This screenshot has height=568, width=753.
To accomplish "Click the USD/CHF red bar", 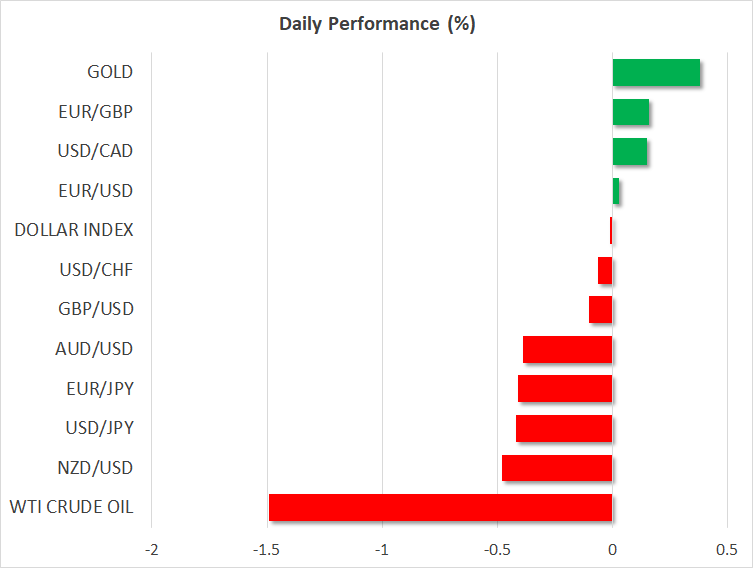I will coord(605,270).
